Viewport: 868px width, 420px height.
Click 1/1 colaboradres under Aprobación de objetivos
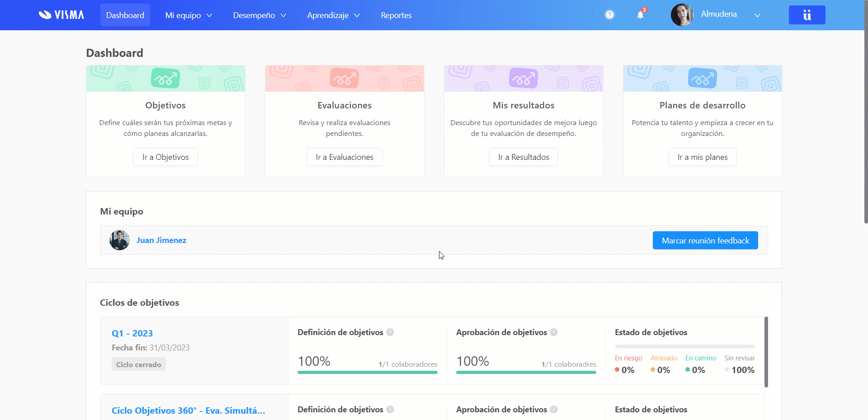[569, 364]
